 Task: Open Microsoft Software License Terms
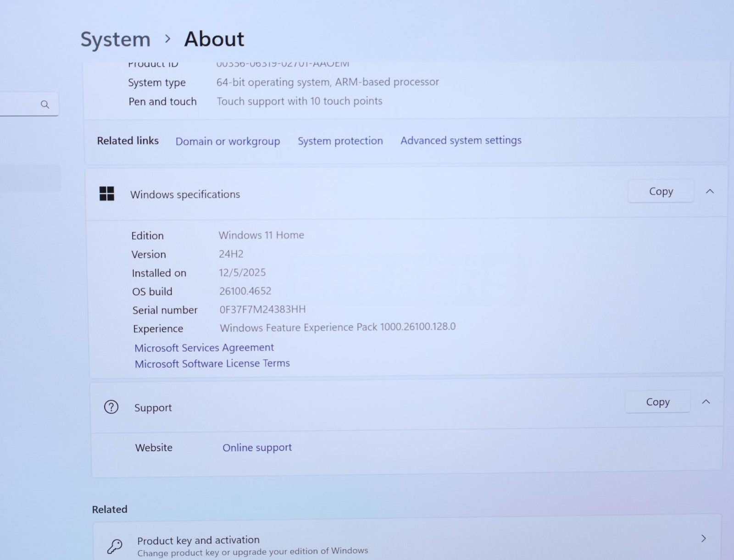pyautogui.click(x=212, y=364)
